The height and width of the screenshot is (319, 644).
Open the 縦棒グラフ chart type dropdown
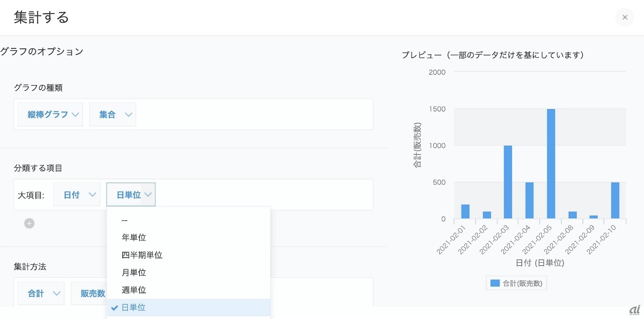click(50, 115)
